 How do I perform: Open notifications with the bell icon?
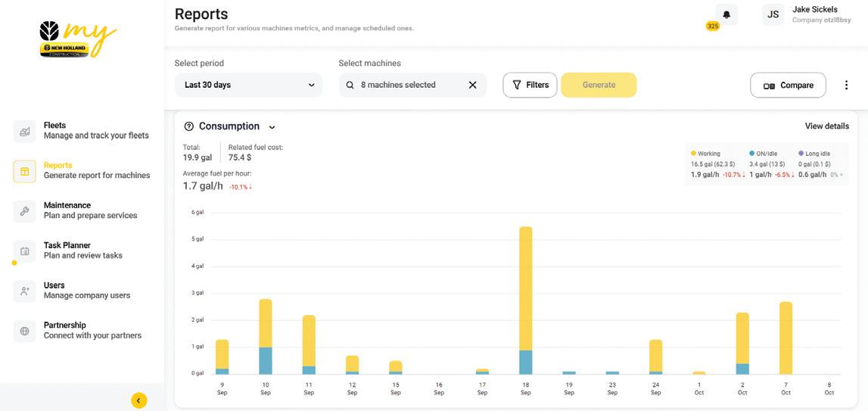pos(726,14)
